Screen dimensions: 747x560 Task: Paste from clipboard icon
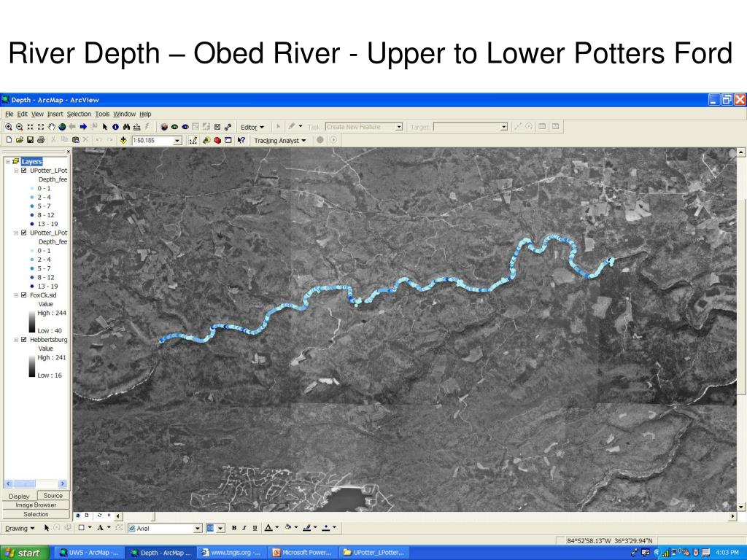(75, 140)
